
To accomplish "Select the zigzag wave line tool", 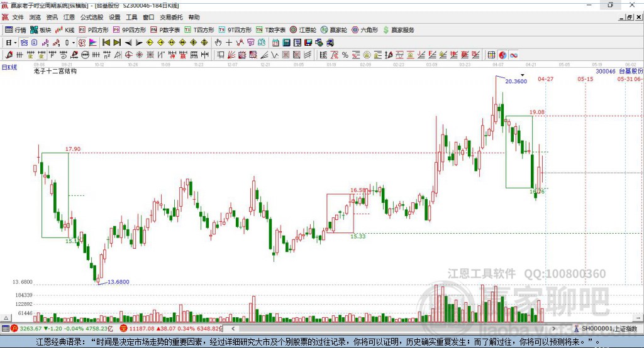I will 275,55.
